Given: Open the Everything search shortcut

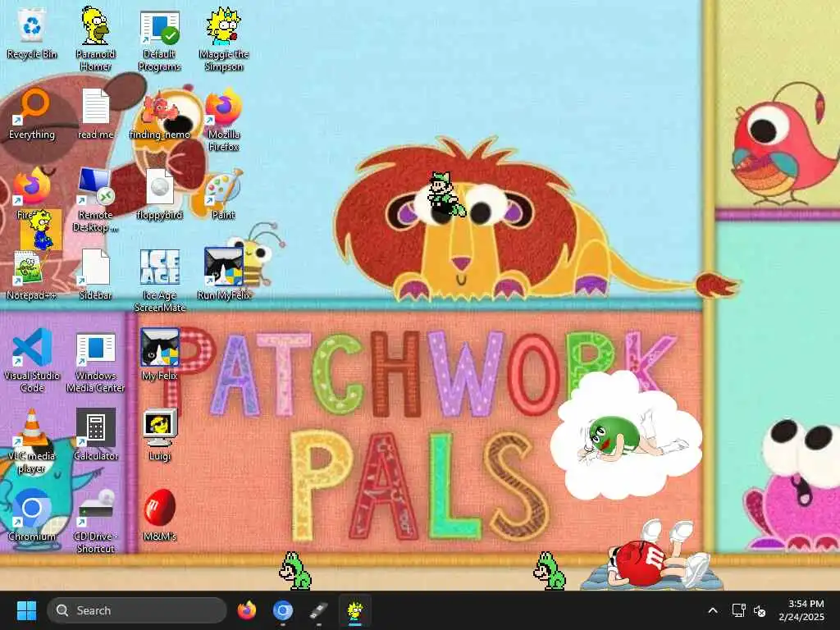Looking at the screenshot, I should (x=32, y=114).
